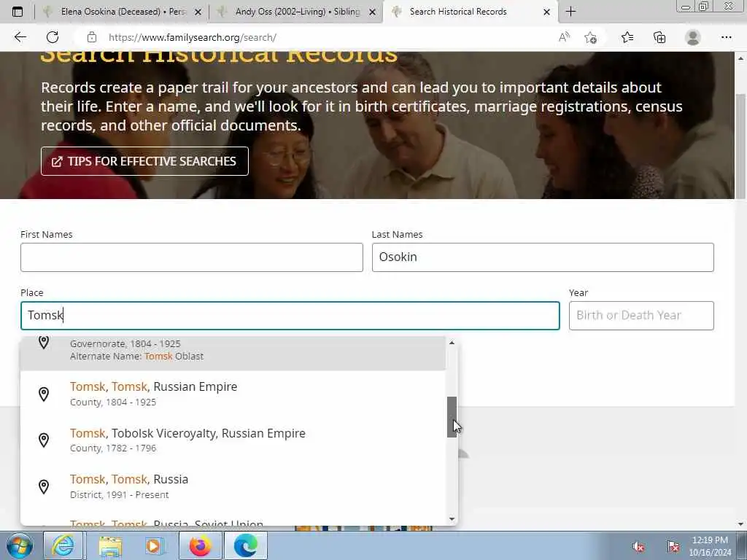
Task: Open the browser profile avatar
Action: click(693, 37)
